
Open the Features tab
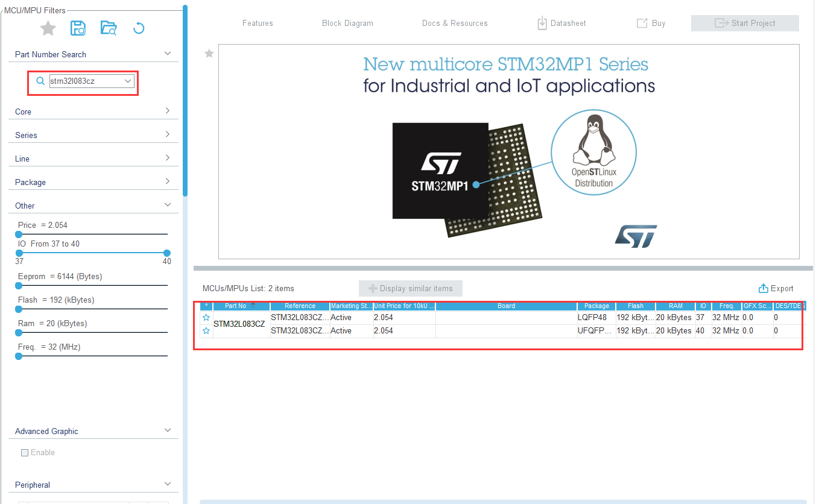tap(258, 23)
